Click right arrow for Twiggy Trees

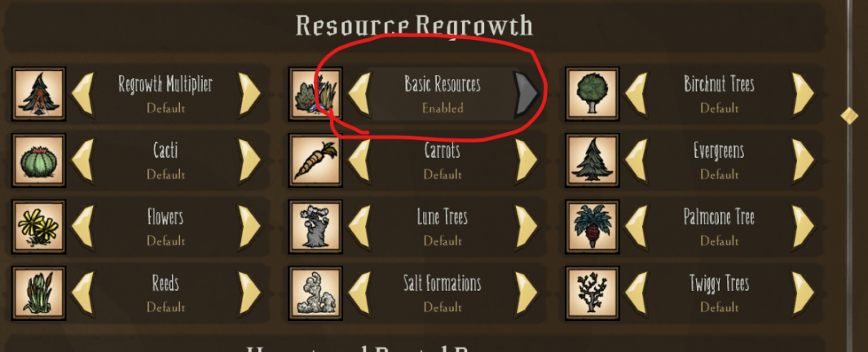pos(803,293)
